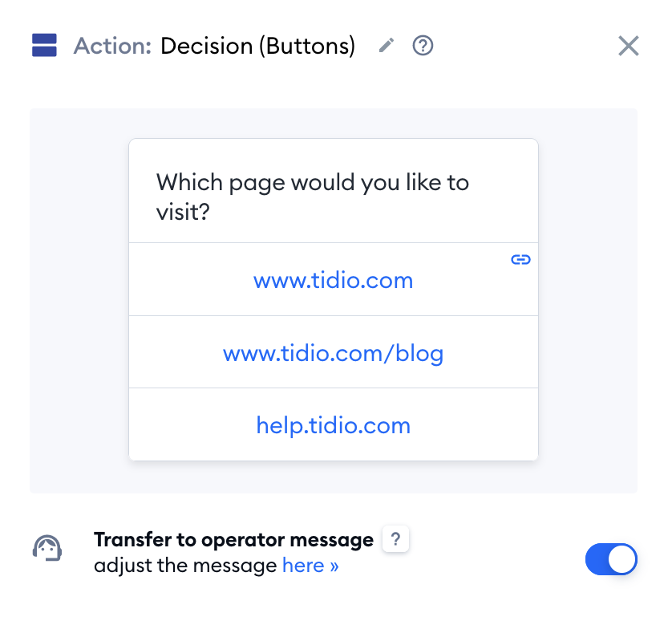Viewport: 672px width, 621px height.
Task: Select the www.tidio.com/blog button
Action: pyautogui.click(x=334, y=352)
